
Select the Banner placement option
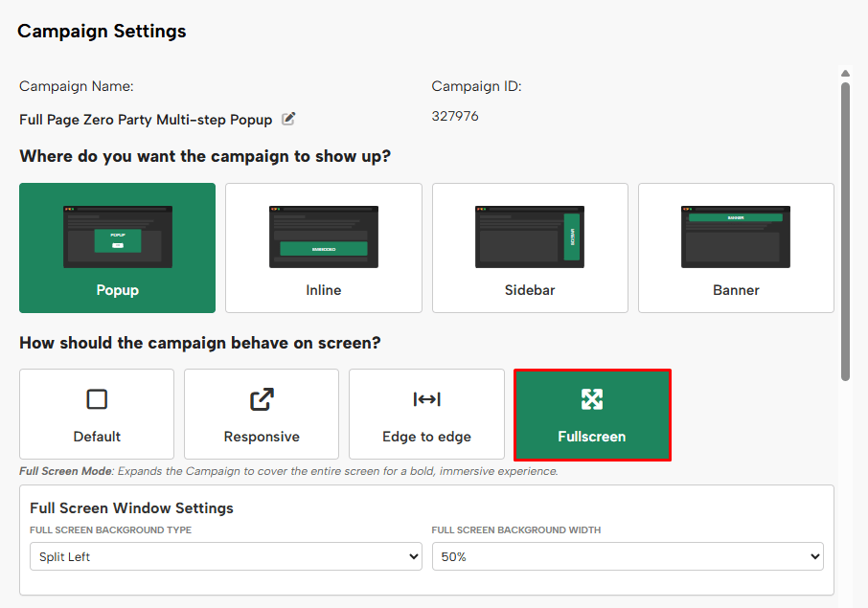(736, 248)
